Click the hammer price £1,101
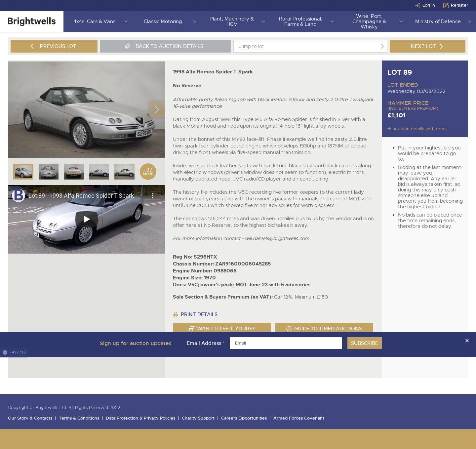 click(396, 115)
